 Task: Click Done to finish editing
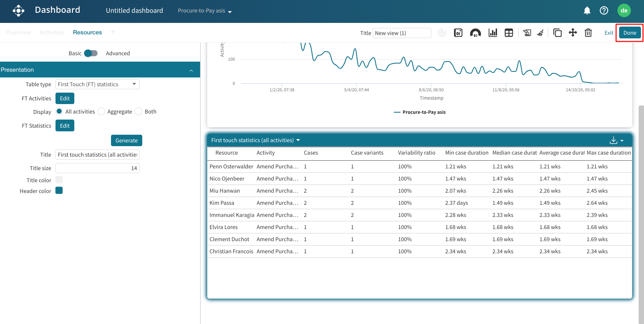[630, 33]
